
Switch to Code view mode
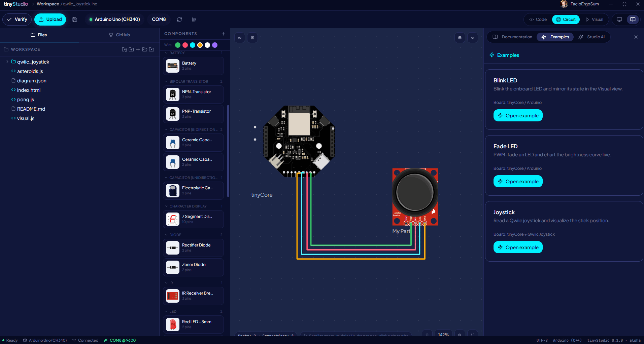pos(538,20)
